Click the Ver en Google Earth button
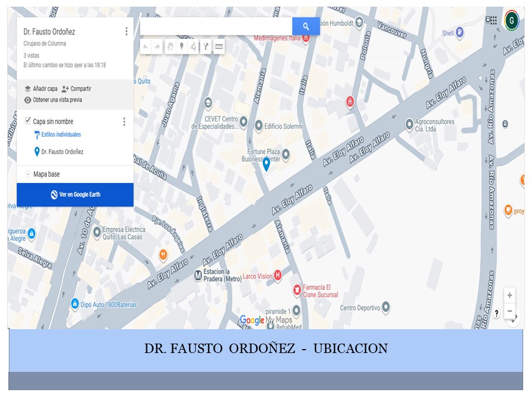 [x=75, y=195]
